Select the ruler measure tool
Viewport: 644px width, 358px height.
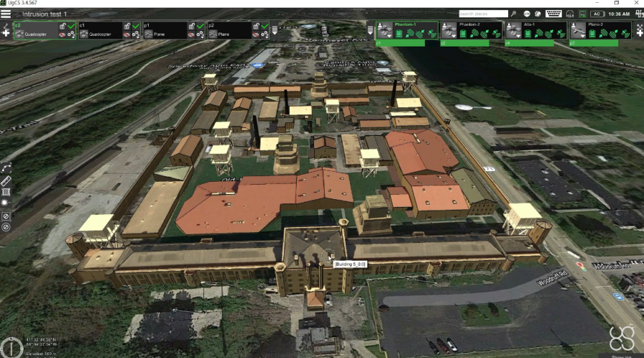(x=6, y=180)
